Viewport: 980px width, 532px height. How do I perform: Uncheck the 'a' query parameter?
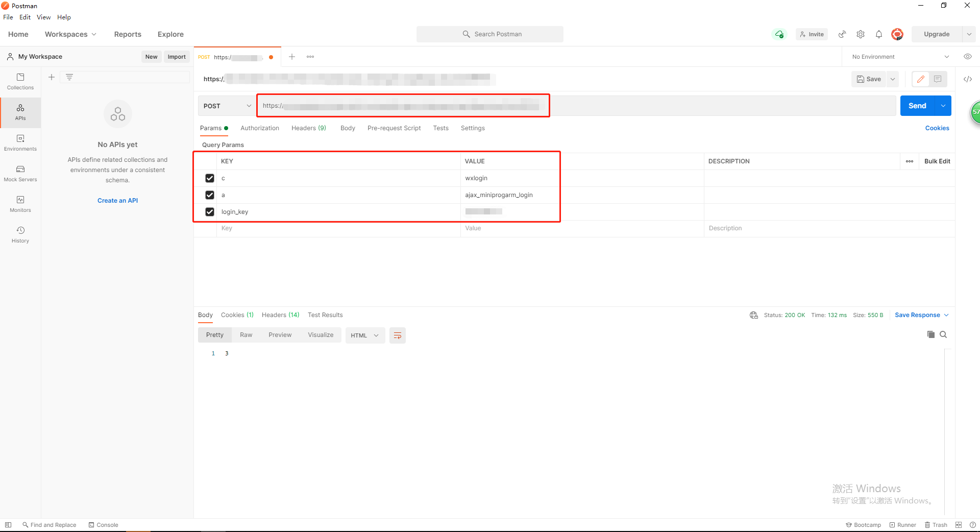(x=210, y=195)
